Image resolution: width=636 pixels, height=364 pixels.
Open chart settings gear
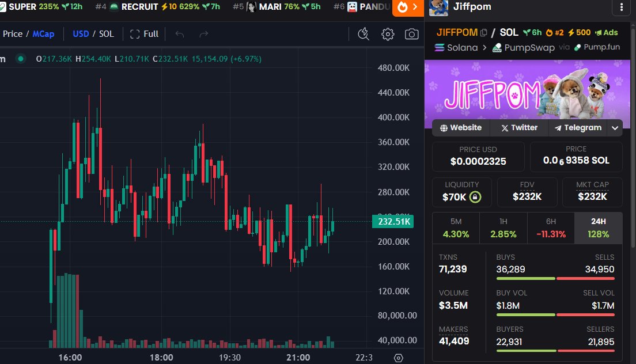(388, 34)
